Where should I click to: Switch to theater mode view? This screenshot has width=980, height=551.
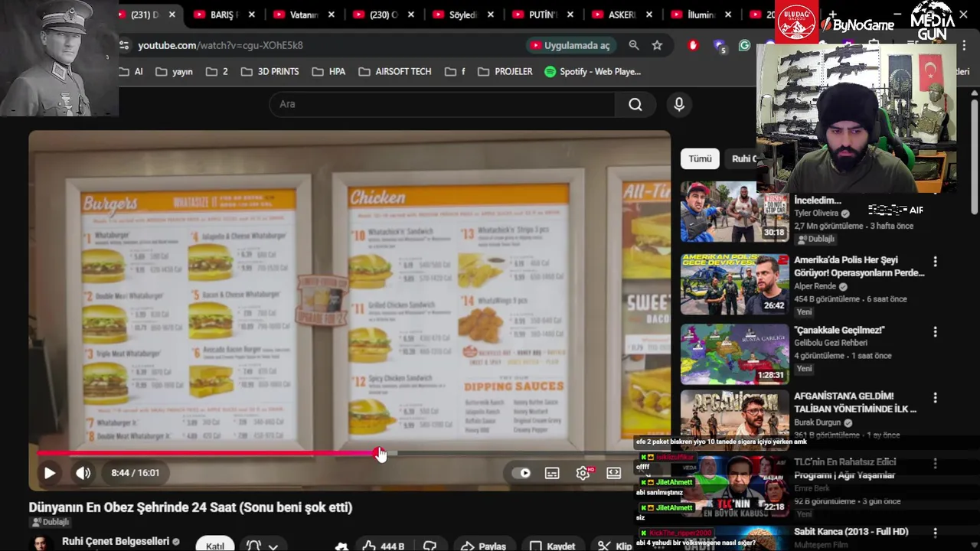[613, 473]
